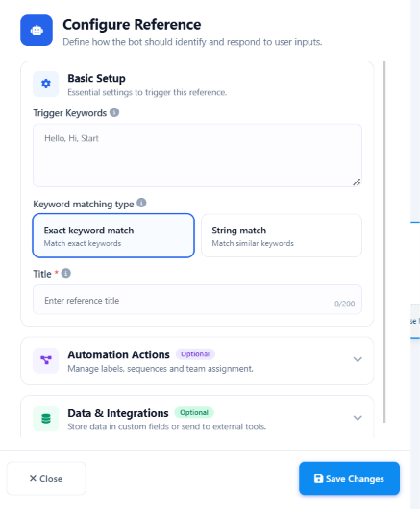Click the purple Optional badge
This screenshot has height=510, width=420.
[195, 354]
